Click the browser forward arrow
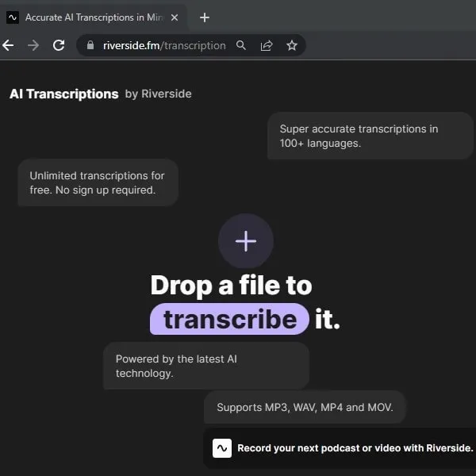 (x=33, y=45)
